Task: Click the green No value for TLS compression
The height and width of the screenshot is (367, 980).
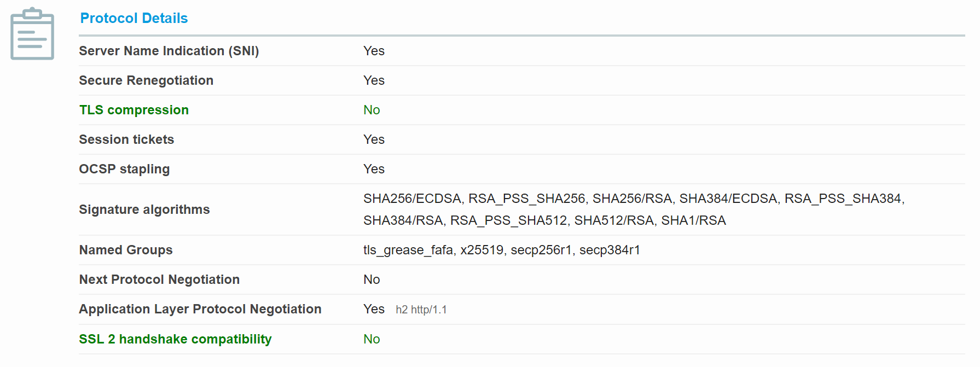Action: tap(372, 110)
